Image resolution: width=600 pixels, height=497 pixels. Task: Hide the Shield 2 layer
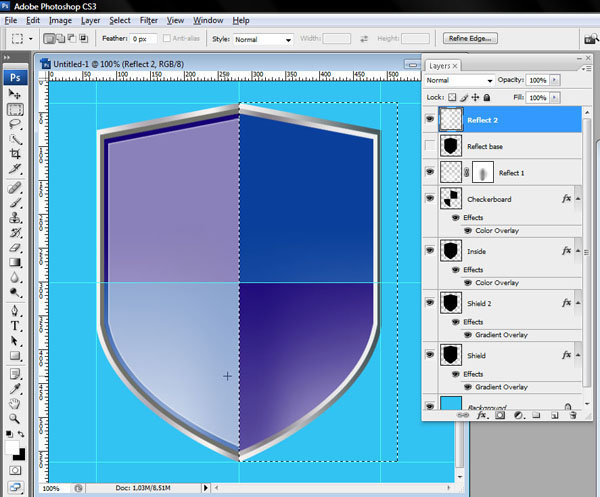(x=430, y=303)
